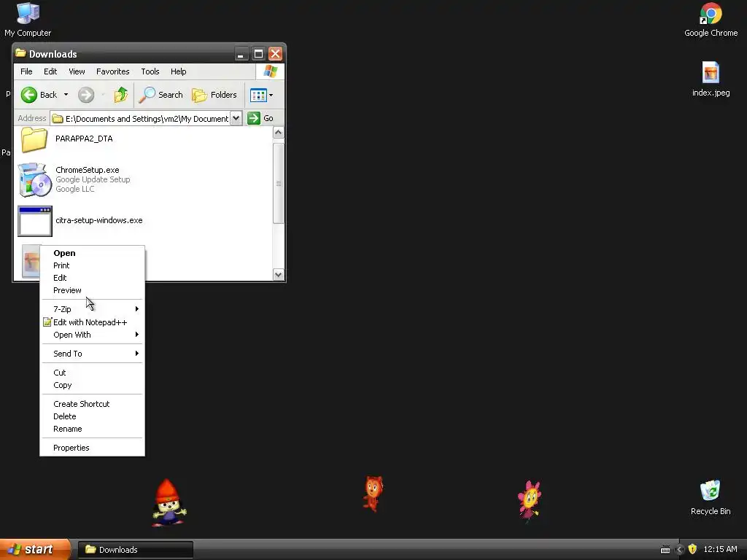Image resolution: width=747 pixels, height=560 pixels.
Task: Click the sunflower character on desktop
Action: pos(530,501)
